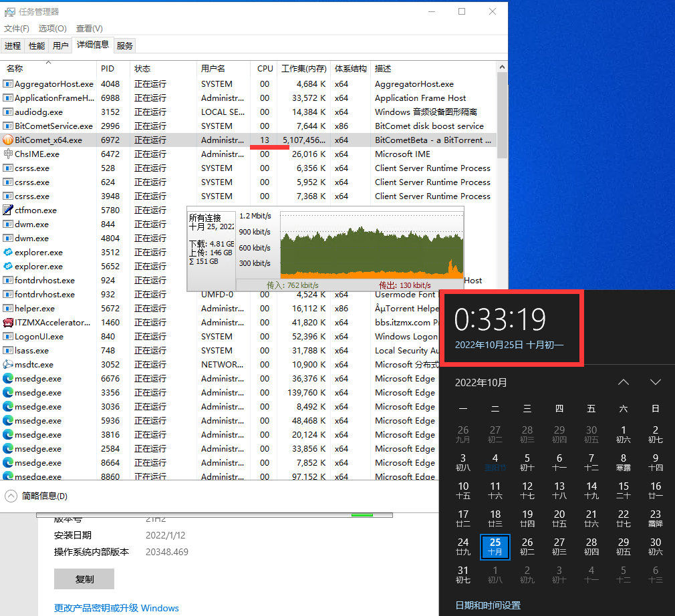The image size is (675, 616).
Task: Click the msedge.exe icon for PID 3356
Action: click(8, 393)
